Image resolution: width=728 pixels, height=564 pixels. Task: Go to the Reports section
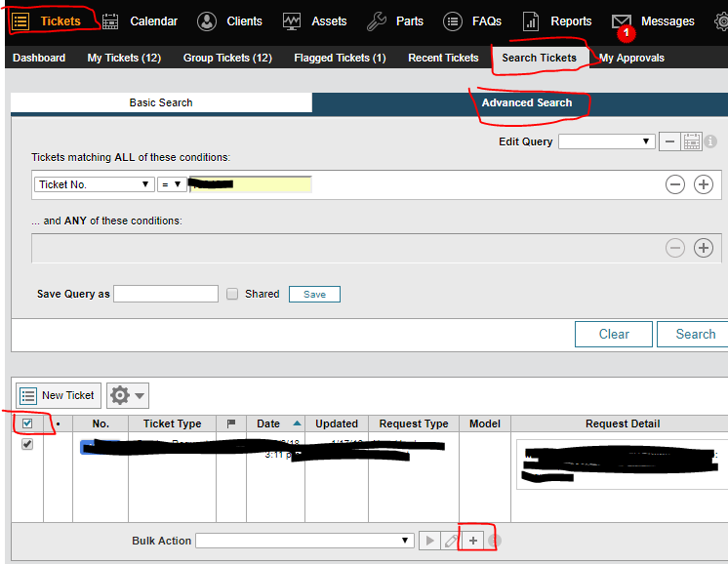(571, 21)
